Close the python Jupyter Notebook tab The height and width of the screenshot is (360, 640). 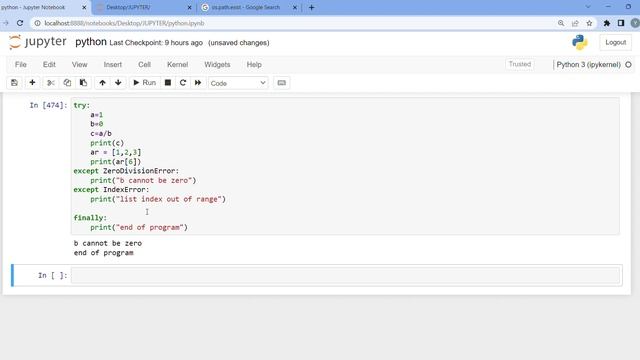coord(84,7)
